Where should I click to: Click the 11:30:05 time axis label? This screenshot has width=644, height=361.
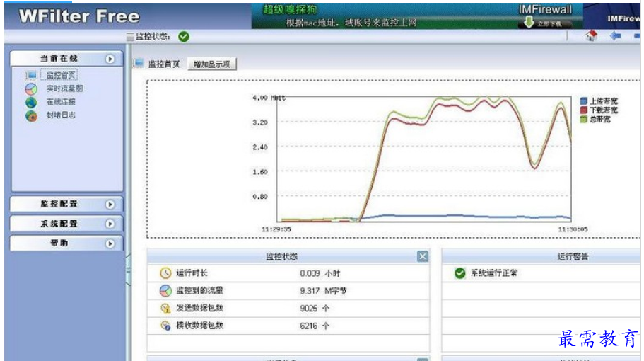573,229
